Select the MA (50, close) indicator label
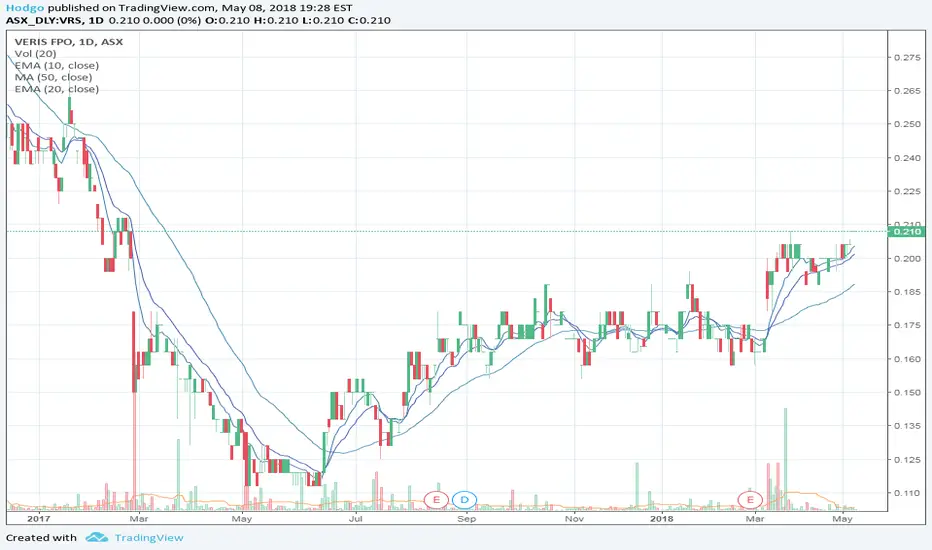Image resolution: width=932 pixels, height=550 pixels. (53, 77)
